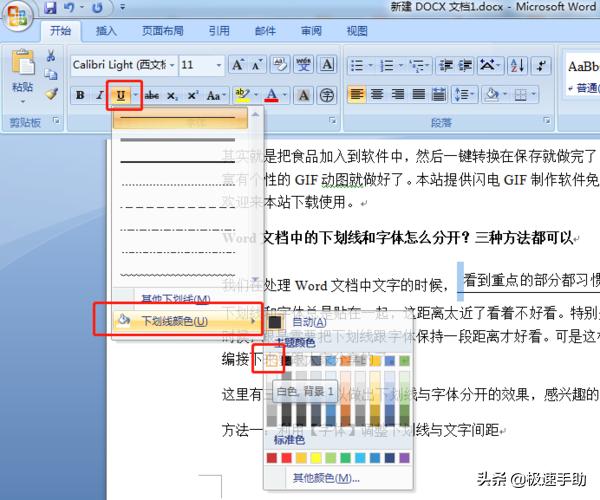
Task: Toggle strikethrough formatting
Action: point(152,95)
